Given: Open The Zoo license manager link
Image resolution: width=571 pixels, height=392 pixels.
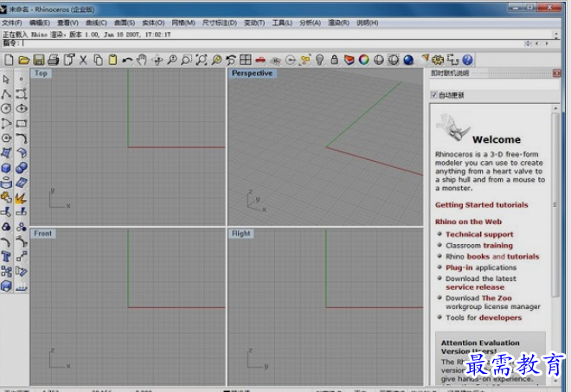Looking at the screenshot, I should point(497,298).
